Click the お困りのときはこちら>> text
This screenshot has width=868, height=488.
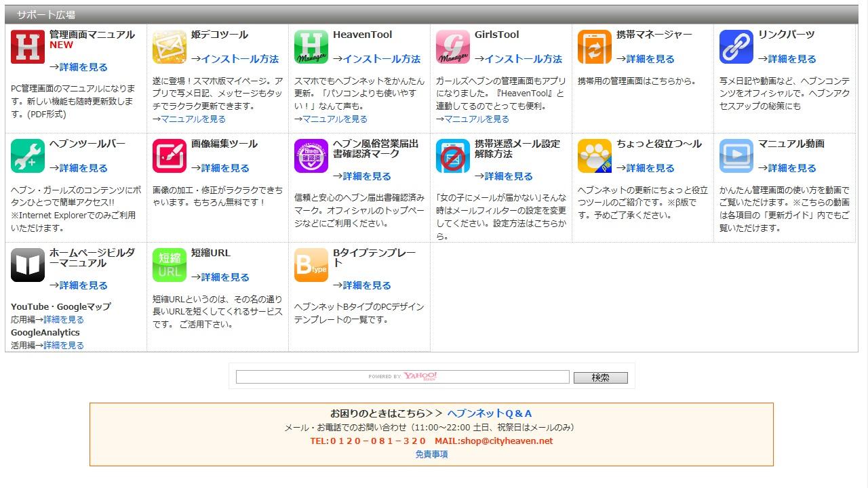386,413
